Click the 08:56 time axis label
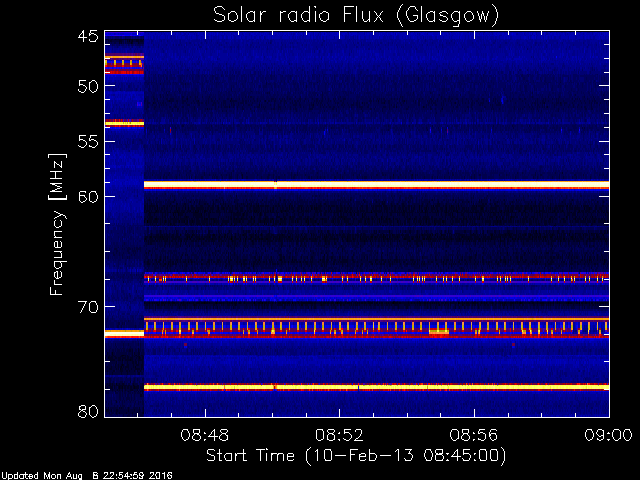The width and height of the screenshot is (640, 480). tap(474, 435)
